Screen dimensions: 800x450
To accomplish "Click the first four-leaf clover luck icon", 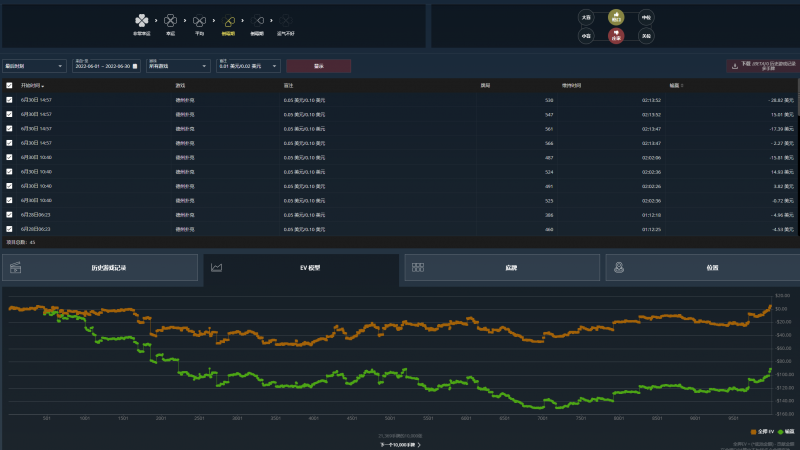I will point(144,19).
